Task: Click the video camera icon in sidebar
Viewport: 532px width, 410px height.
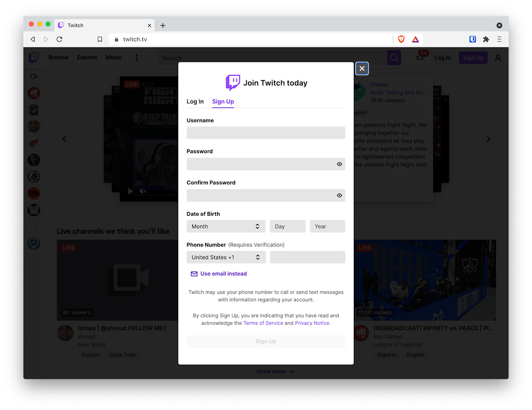Action: coord(33,76)
